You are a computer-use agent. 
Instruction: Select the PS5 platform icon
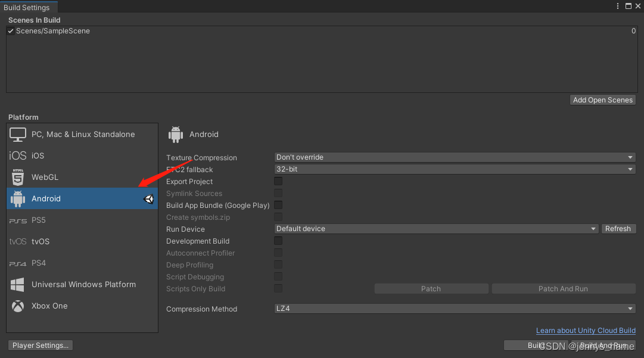[17, 220]
